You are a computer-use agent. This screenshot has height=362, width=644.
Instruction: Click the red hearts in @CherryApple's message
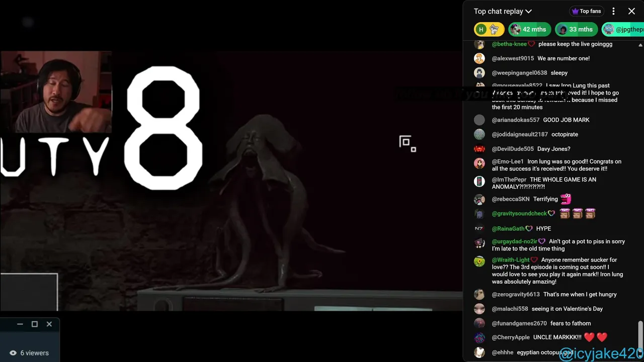595,337
